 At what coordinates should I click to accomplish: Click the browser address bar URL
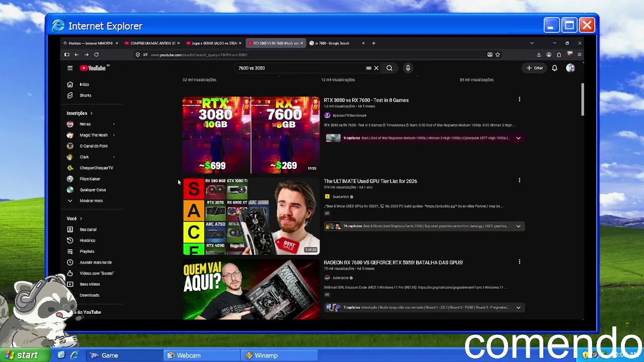[x=199, y=55]
